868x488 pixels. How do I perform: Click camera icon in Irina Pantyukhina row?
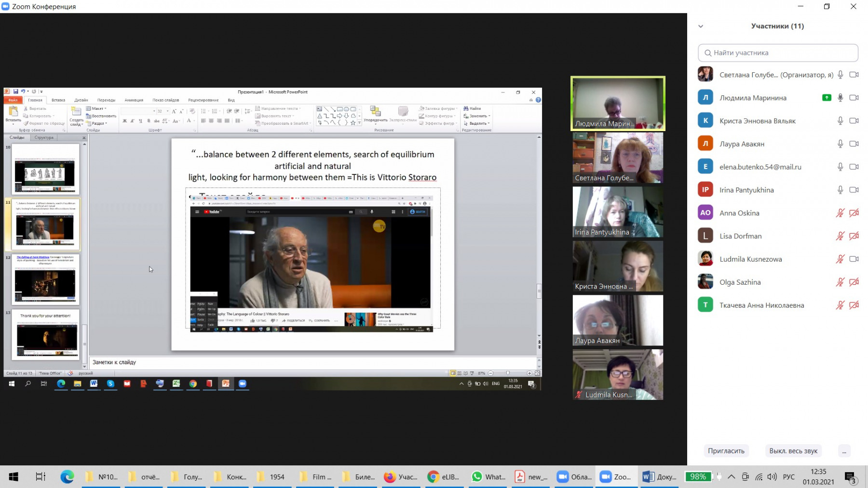pos(854,190)
